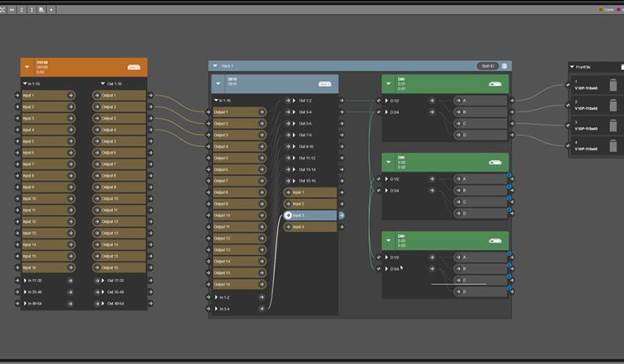
Task: Expand DS10 Out 9-10 group
Action: point(294,146)
